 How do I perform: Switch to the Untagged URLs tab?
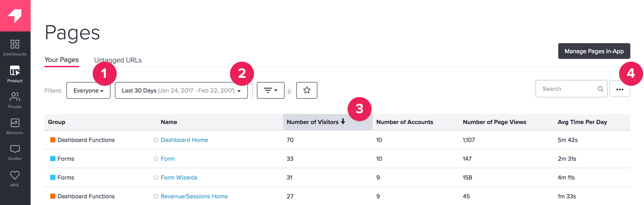point(118,60)
